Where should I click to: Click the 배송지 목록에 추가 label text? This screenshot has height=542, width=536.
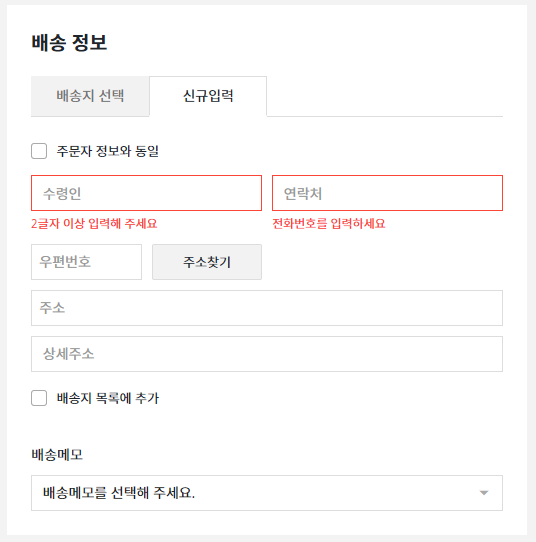[107, 398]
